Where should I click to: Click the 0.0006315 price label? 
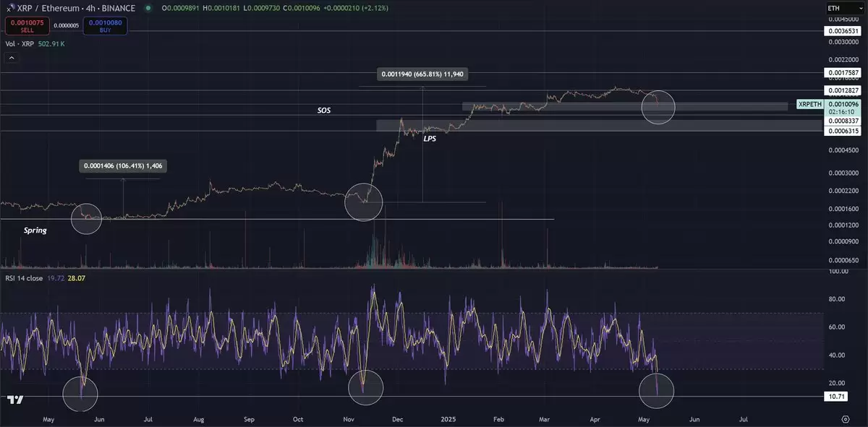pos(843,131)
